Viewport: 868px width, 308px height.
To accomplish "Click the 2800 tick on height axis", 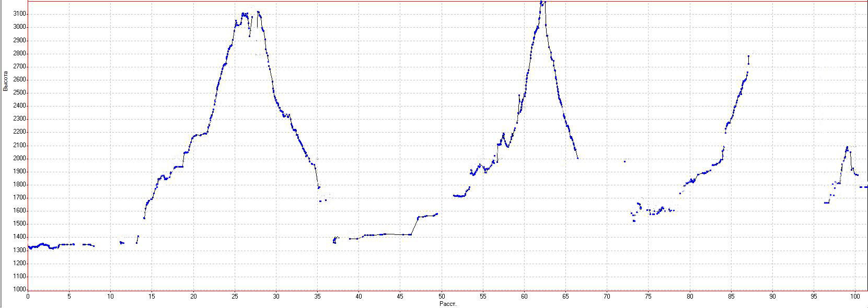I will tap(19, 53).
